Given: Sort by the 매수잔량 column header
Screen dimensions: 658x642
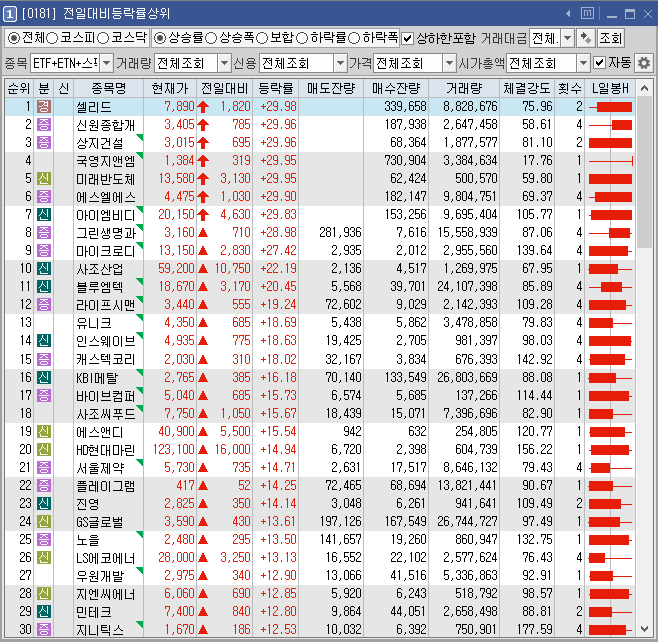Looking at the screenshot, I should click(x=396, y=88).
